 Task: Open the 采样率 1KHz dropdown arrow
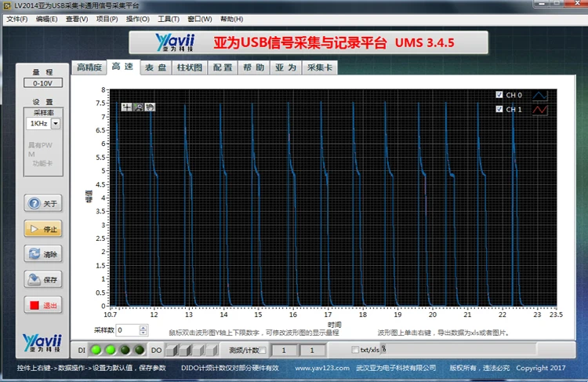click(x=56, y=123)
